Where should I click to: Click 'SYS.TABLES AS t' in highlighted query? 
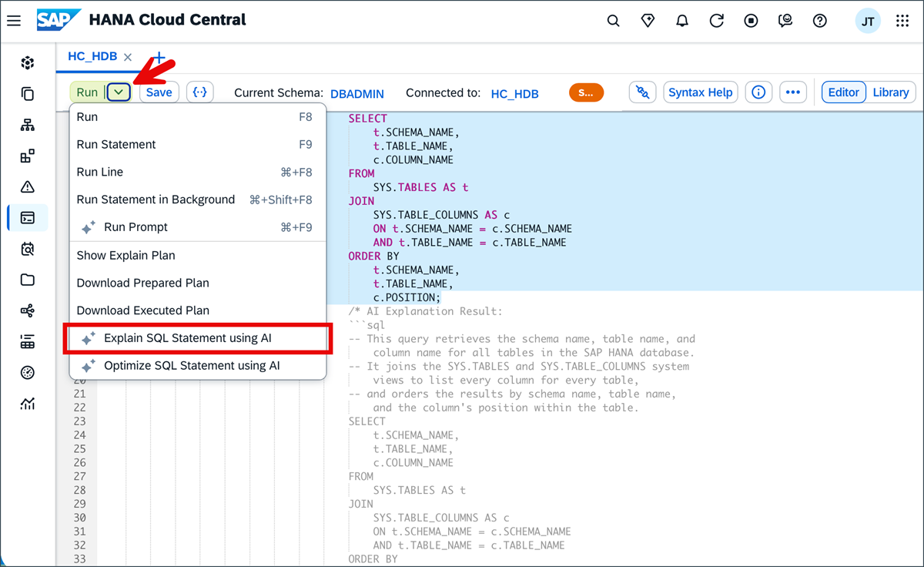[420, 187]
